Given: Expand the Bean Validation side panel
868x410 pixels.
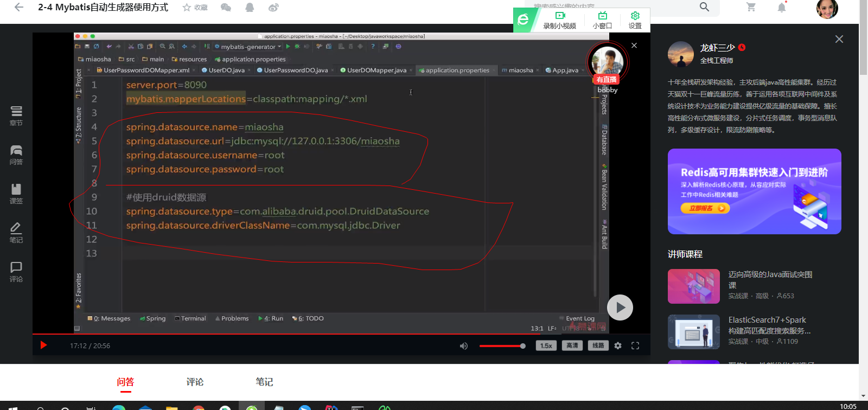Looking at the screenshot, I should pos(604,187).
